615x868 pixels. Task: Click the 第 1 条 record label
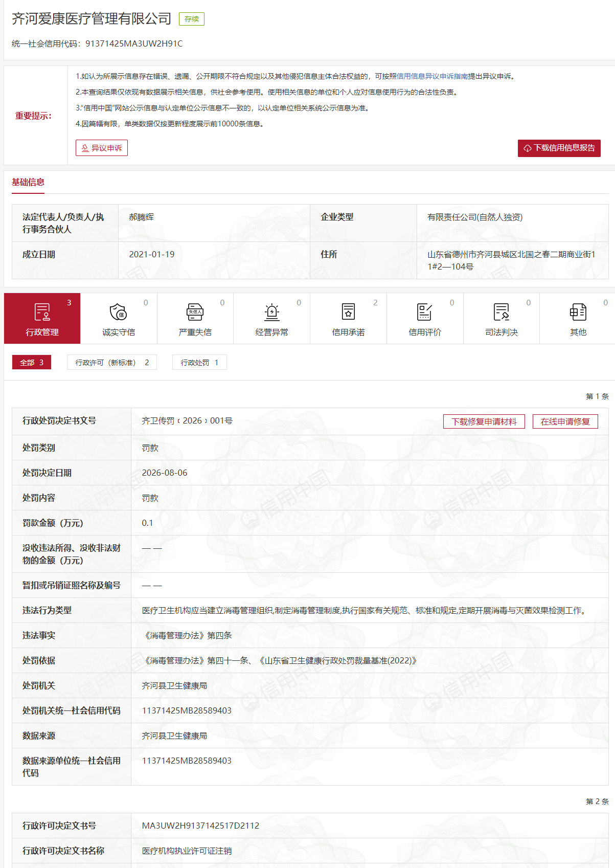click(597, 396)
